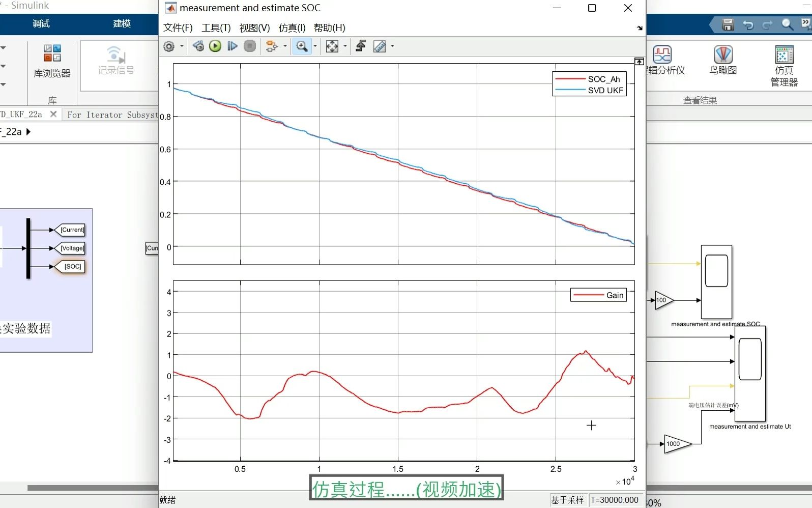The image size is (812, 508).
Task: Click the top ribbon collapse arrow at left
Action: click(x=3, y=48)
